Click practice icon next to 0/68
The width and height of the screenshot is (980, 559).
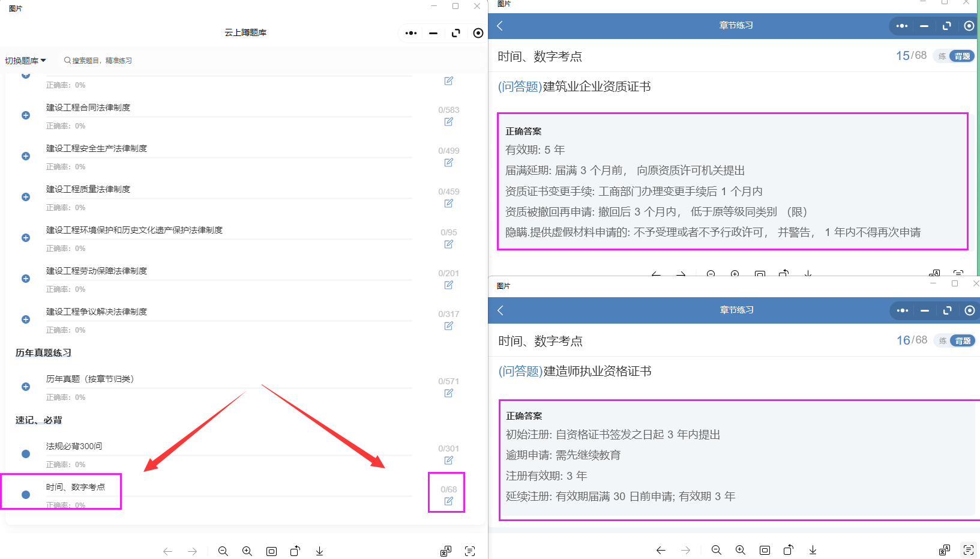click(448, 501)
